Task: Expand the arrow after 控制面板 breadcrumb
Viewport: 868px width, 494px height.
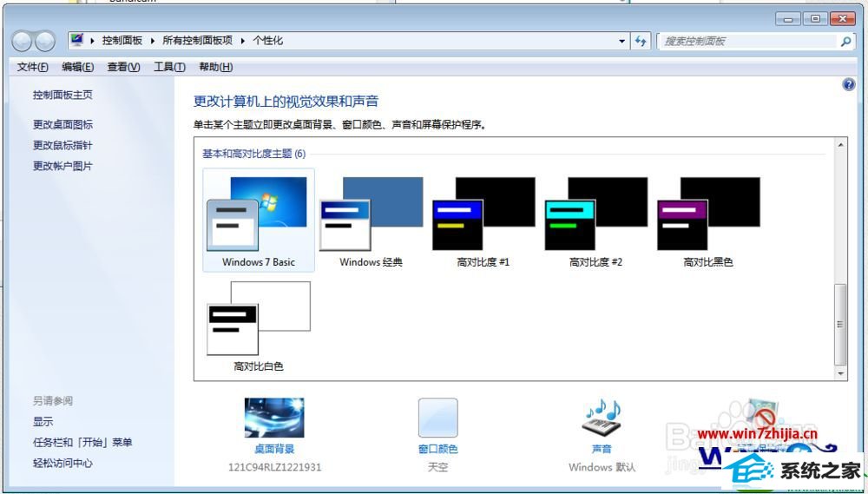Action: coord(152,41)
